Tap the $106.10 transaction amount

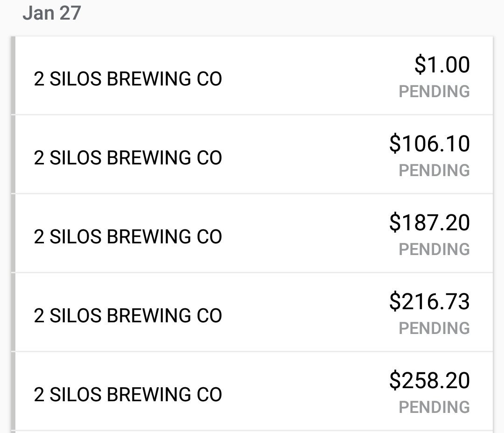coord(429,143)
